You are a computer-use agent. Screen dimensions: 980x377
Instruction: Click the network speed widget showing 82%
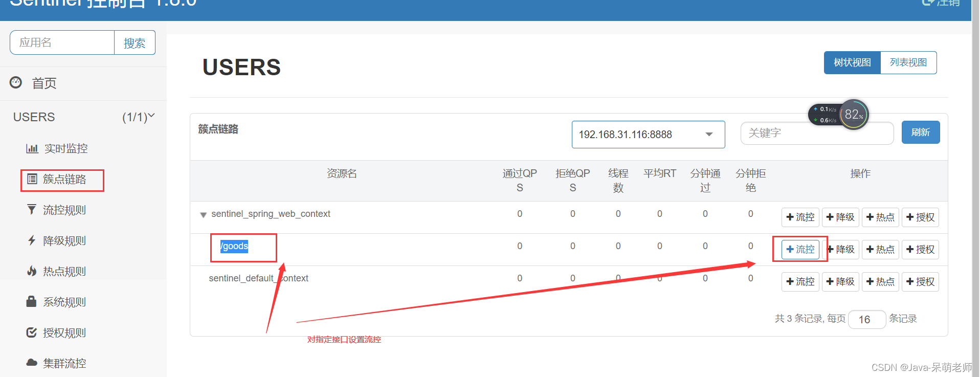click(x=838, y=115)
